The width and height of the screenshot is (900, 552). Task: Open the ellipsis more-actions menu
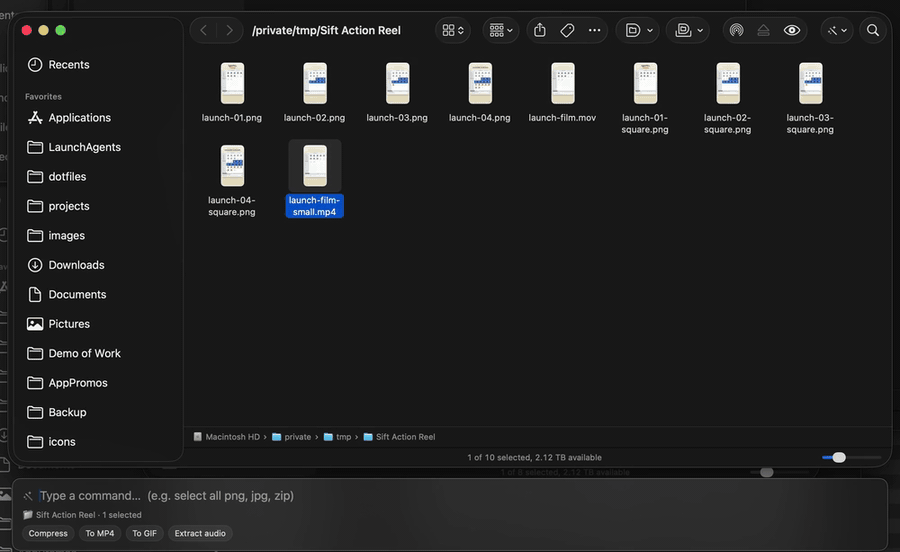[595, 30]
